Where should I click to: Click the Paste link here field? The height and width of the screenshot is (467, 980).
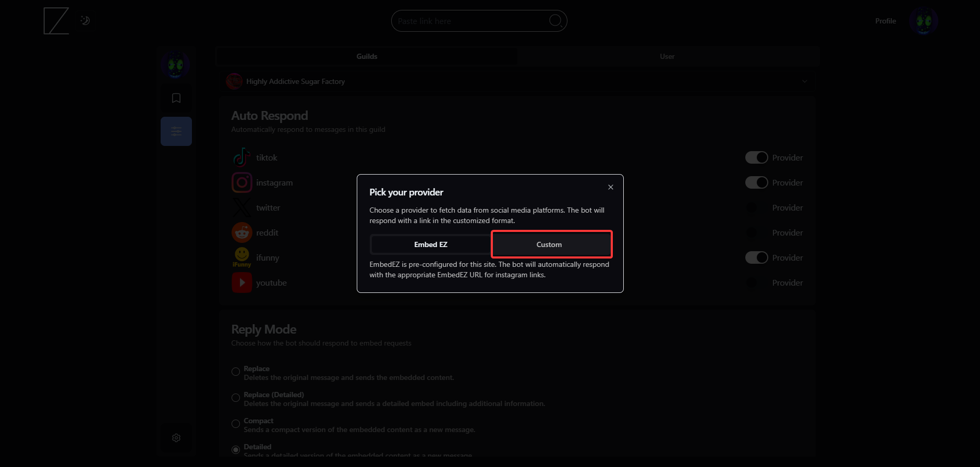coord(469,21)
